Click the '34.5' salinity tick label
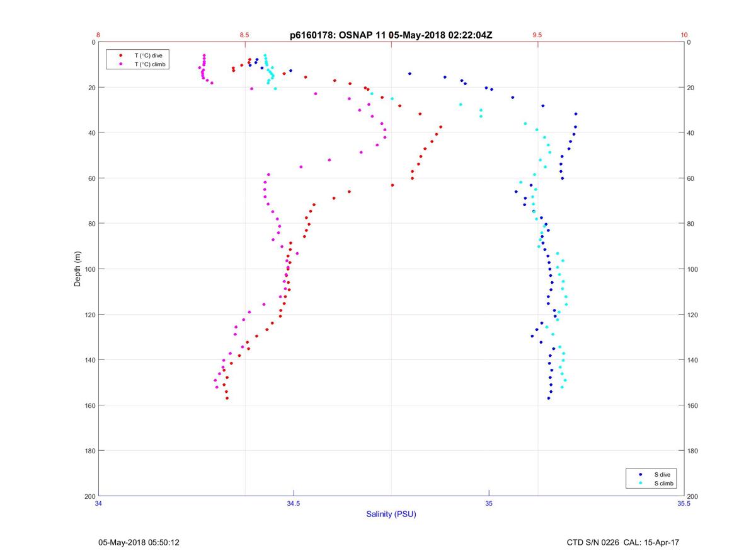Image resolution: width=756 pixels, height=558 pixels. tap(294, 503)
